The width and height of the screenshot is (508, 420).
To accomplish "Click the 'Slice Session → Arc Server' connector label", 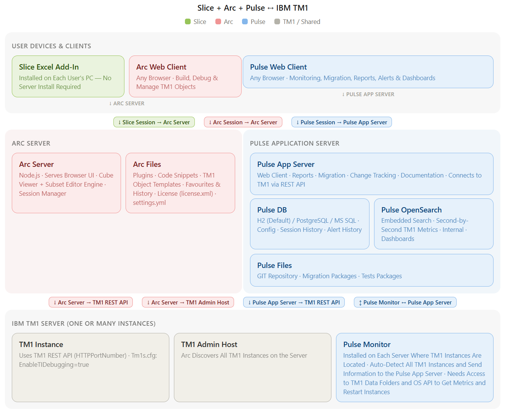I will 154,122.
